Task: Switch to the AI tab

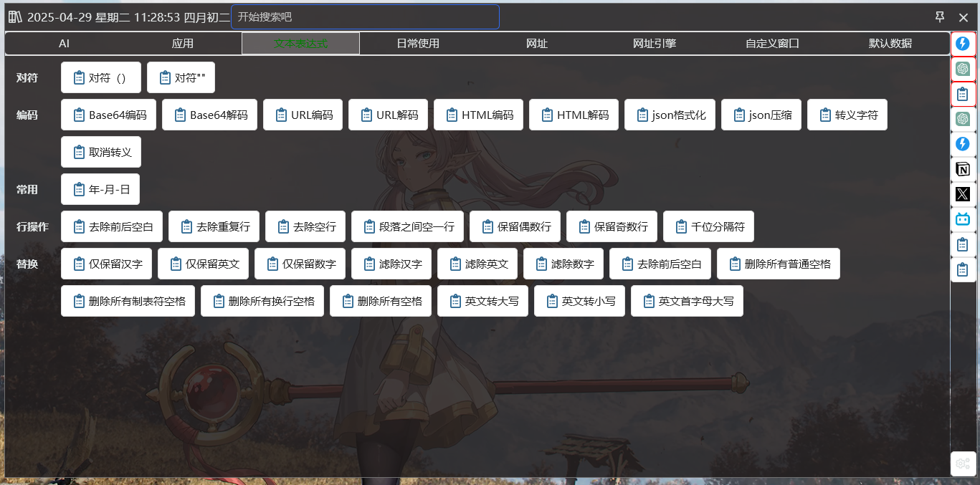Action: (65, 43)
